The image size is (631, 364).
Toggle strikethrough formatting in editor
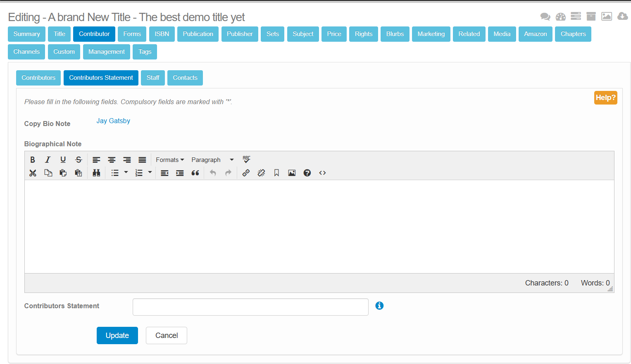[79, 160]
